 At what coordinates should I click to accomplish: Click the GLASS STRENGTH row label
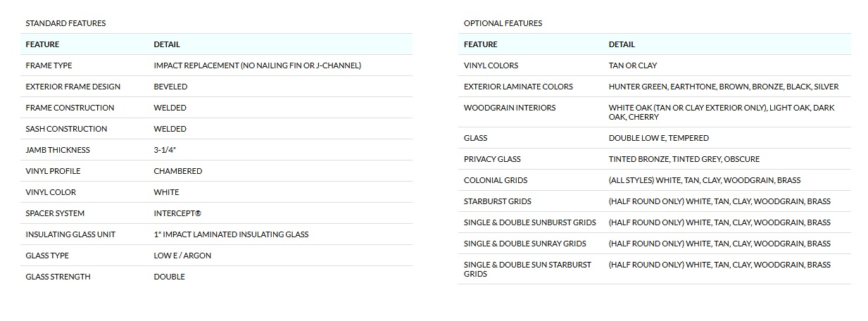tap(58, 277)
